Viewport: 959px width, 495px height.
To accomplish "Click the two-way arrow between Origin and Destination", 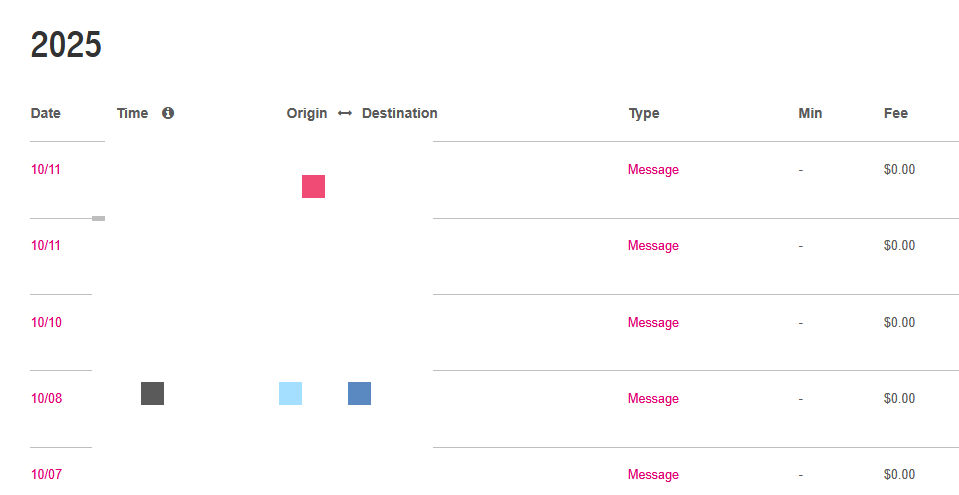I will coord(345,113).
